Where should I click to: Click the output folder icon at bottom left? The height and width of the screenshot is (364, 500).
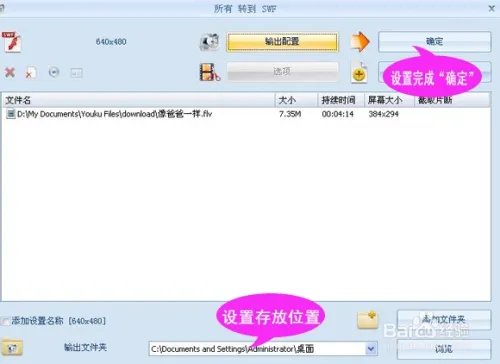pos(12,347)
